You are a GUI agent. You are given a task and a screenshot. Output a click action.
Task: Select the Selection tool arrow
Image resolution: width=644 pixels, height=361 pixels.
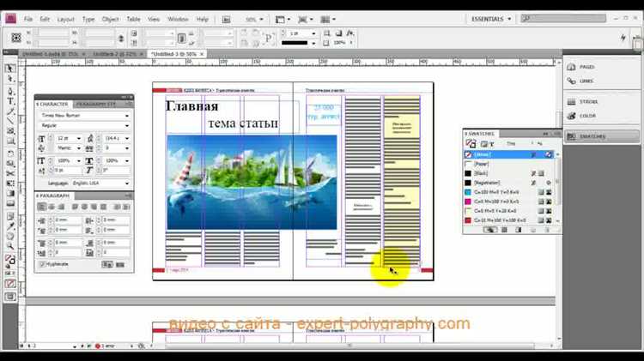[x=10, y=68]
